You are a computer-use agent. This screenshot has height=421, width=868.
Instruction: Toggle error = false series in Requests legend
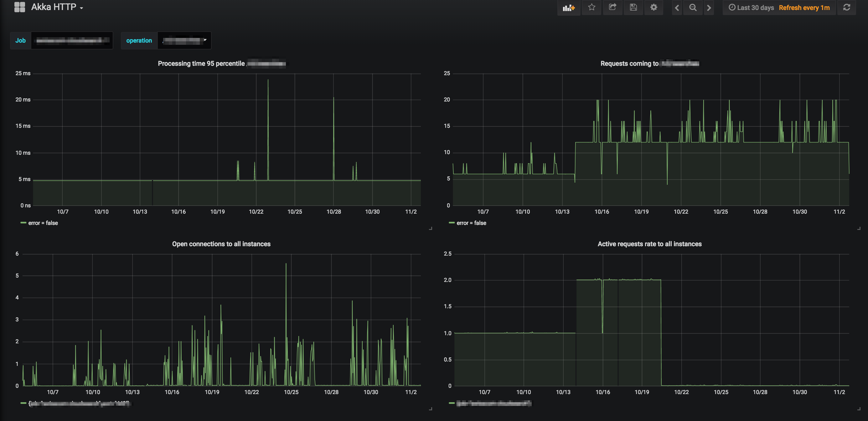pos(471,223)
